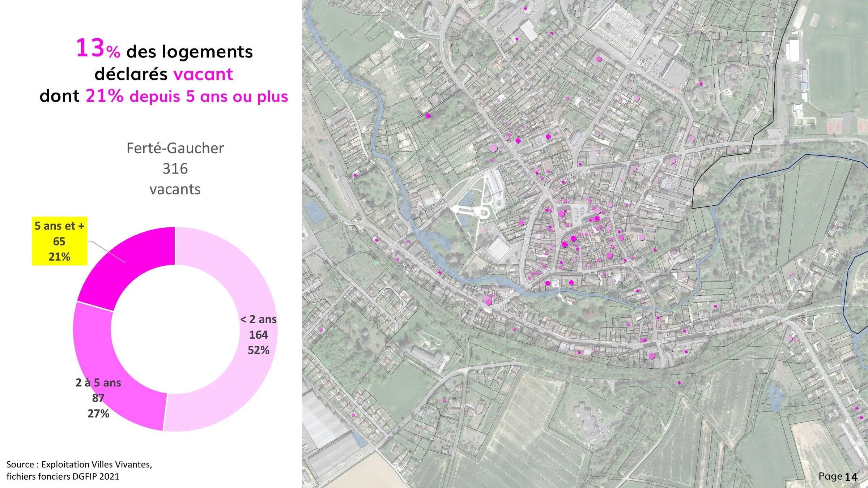This screenshot has width=868, height=488.
Task: Click the 'dont 21% depuis 5 ans ou plus' line
Action: point(164,96)
